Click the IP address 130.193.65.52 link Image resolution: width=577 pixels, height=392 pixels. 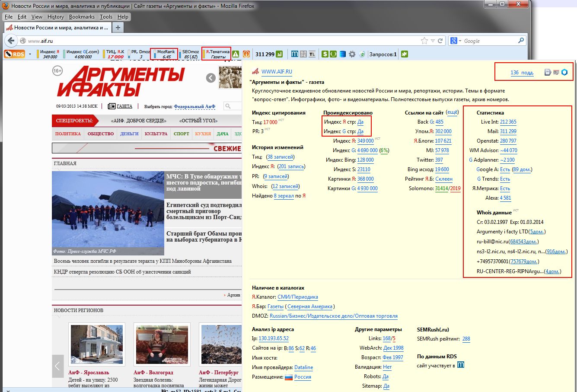(x=274, y=338)
